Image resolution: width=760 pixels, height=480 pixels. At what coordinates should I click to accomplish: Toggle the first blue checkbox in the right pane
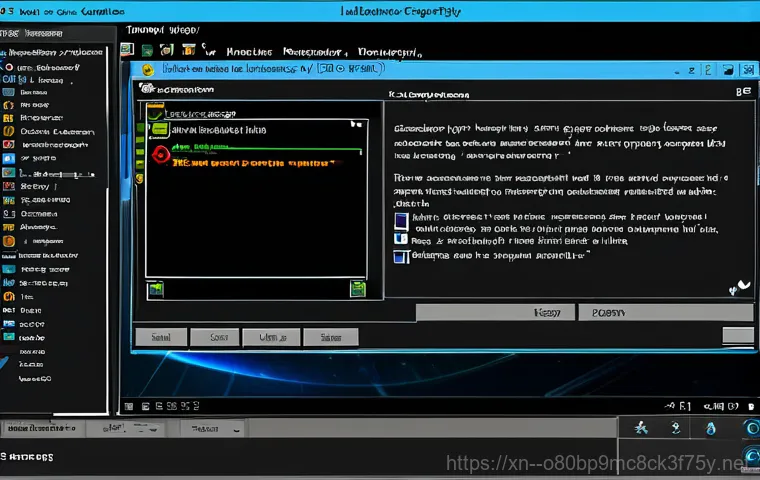[400, 221]
